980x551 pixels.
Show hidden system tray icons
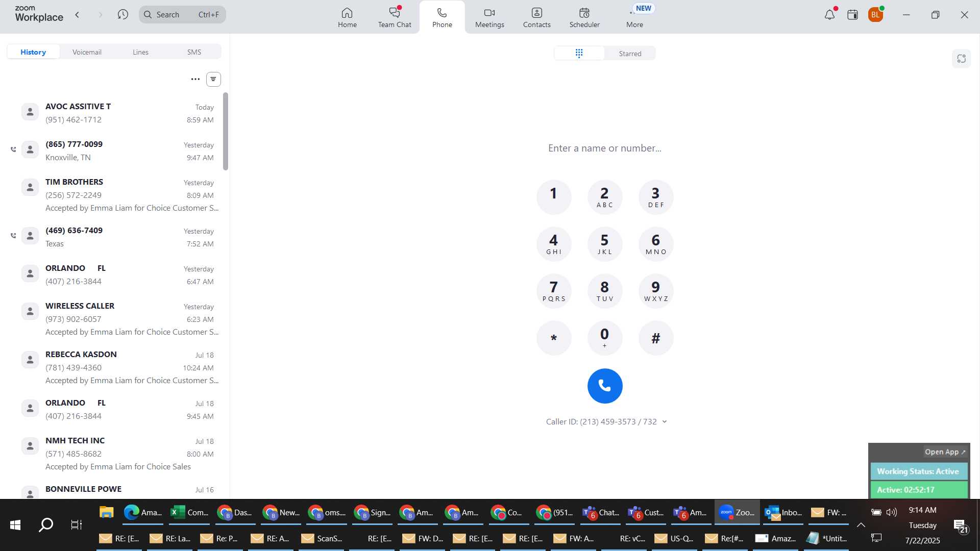tap(861, 525)
